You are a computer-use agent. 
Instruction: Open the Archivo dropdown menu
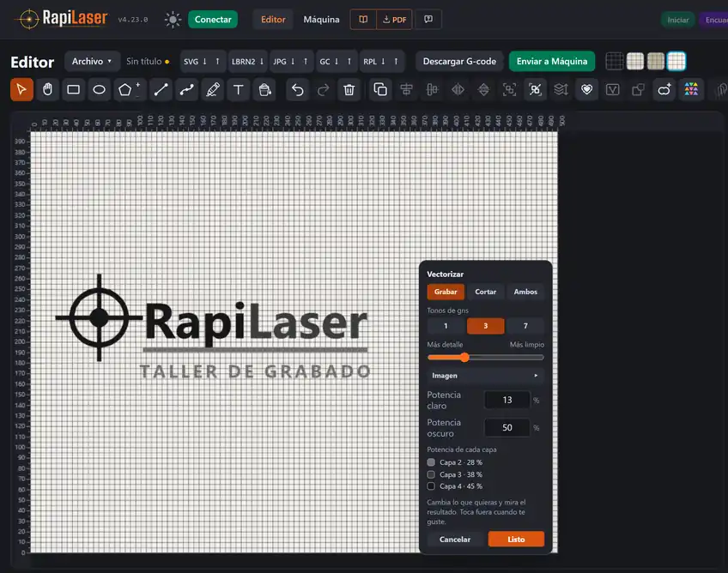(x=92, y=61)
